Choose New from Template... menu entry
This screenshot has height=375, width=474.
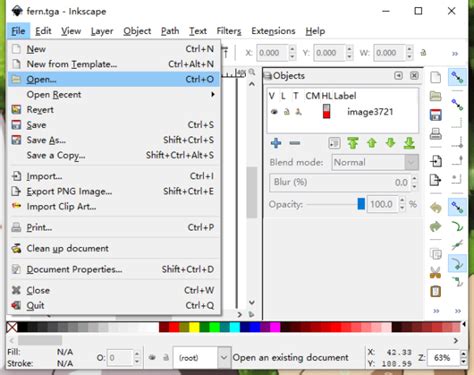[114, 64]
